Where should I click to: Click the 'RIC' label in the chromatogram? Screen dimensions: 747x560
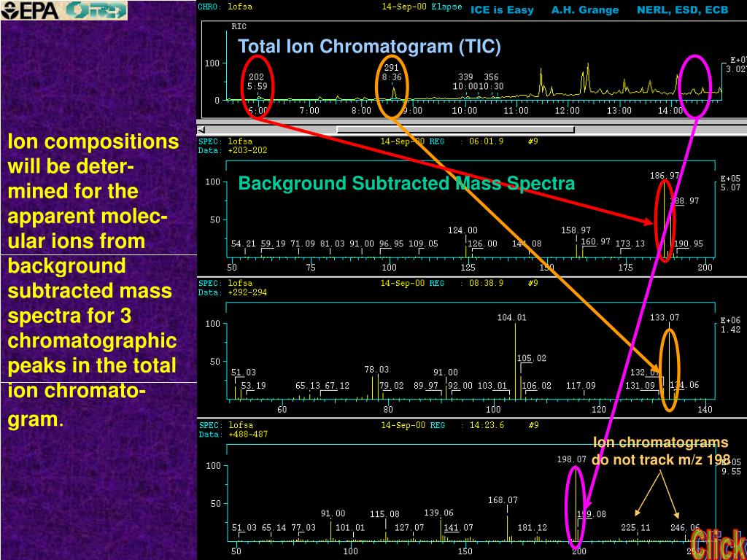pos(239,27)
